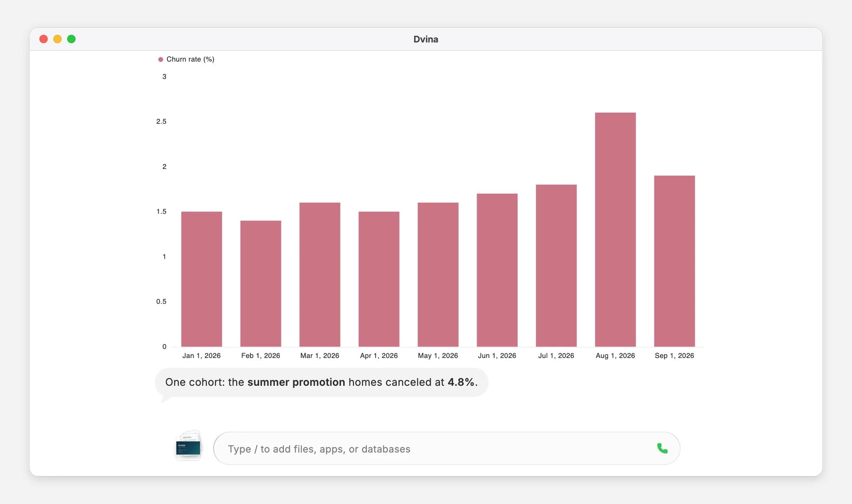Select the Feb 1, 2026 bar
The image size is (852, 504).
coord(261,284)
